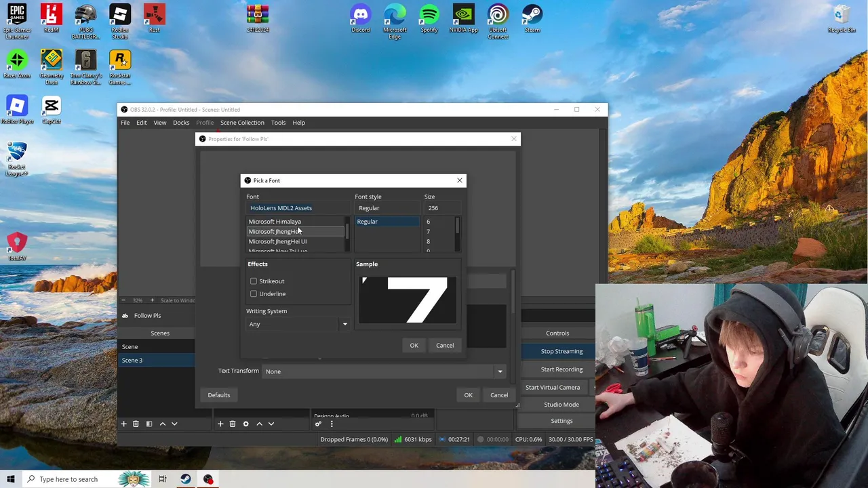Open the File menu in OBS
The image size is (868, 488).
click(x=125, y=123)
